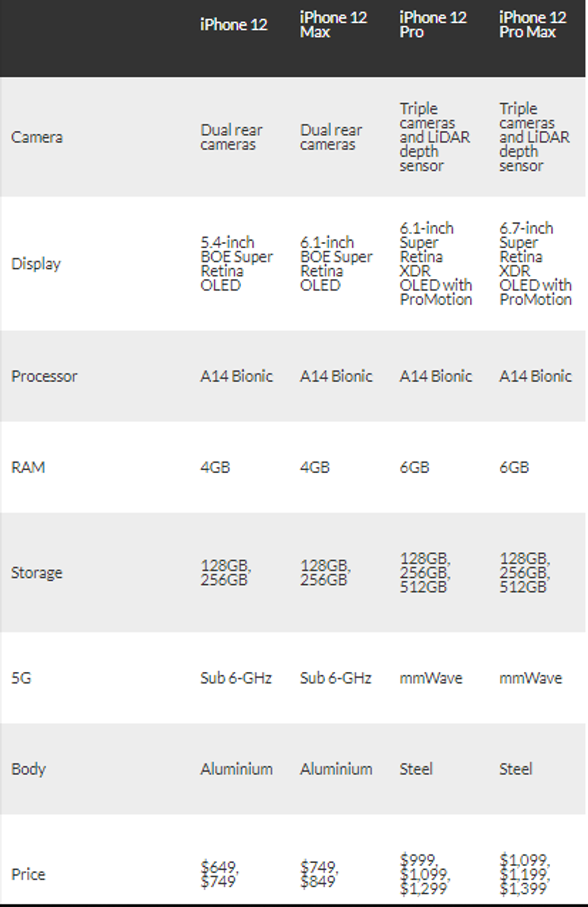Click the Body row label
Viewport: 588px width, 907px height.
[28, 768]
